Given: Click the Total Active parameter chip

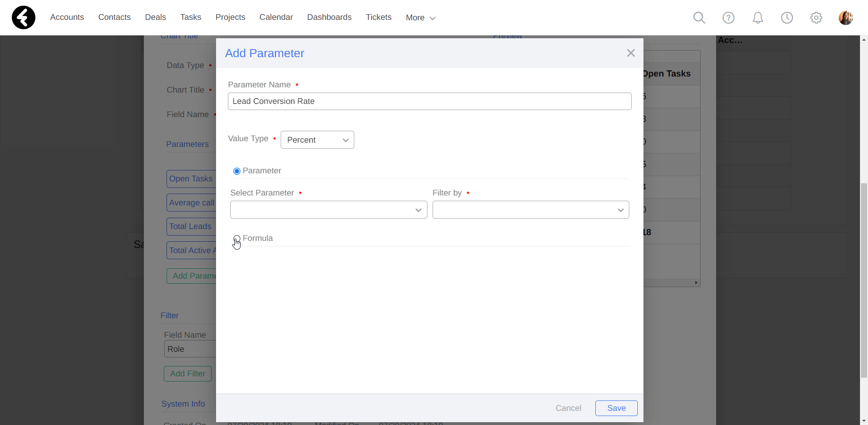Looking at the screenshot, I should click(x=191, y=250).
